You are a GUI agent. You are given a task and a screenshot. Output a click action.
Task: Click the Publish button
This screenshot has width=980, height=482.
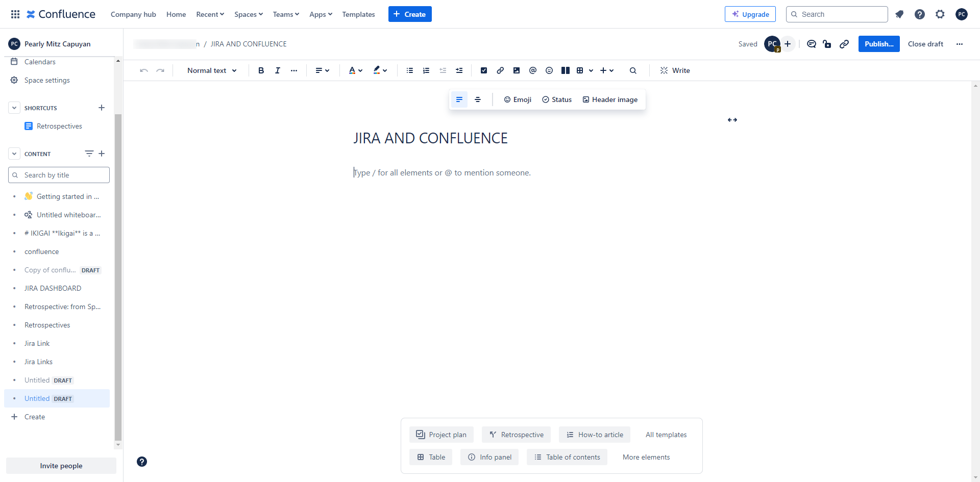pos(879,44)
